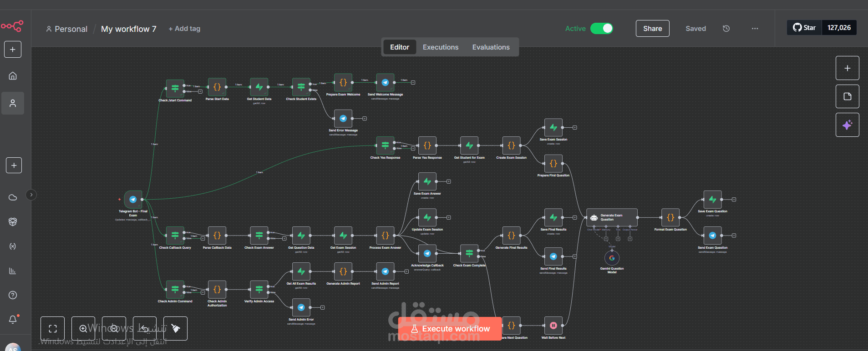Click the Add tag link

pyautogui.click(x=184, y=28)
